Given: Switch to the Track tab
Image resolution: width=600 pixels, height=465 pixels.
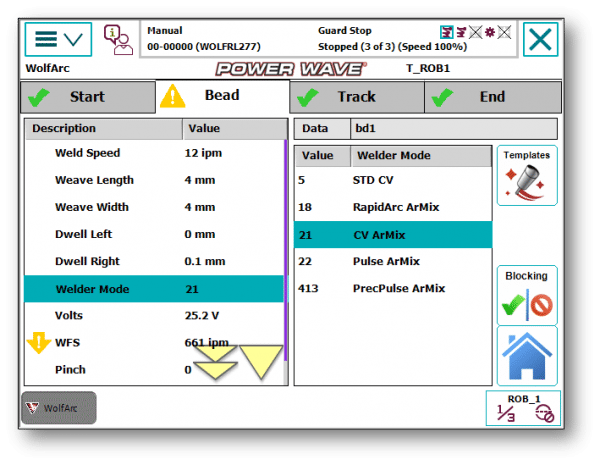Looking at the screenshot, I should coord(356,97).
